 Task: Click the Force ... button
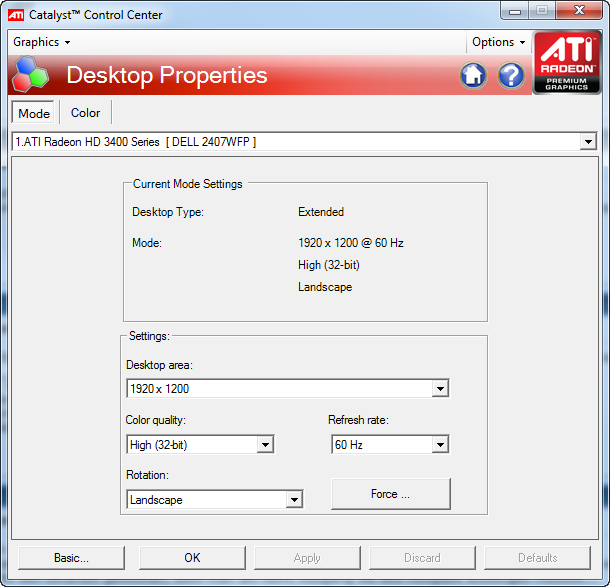point(391,494)
